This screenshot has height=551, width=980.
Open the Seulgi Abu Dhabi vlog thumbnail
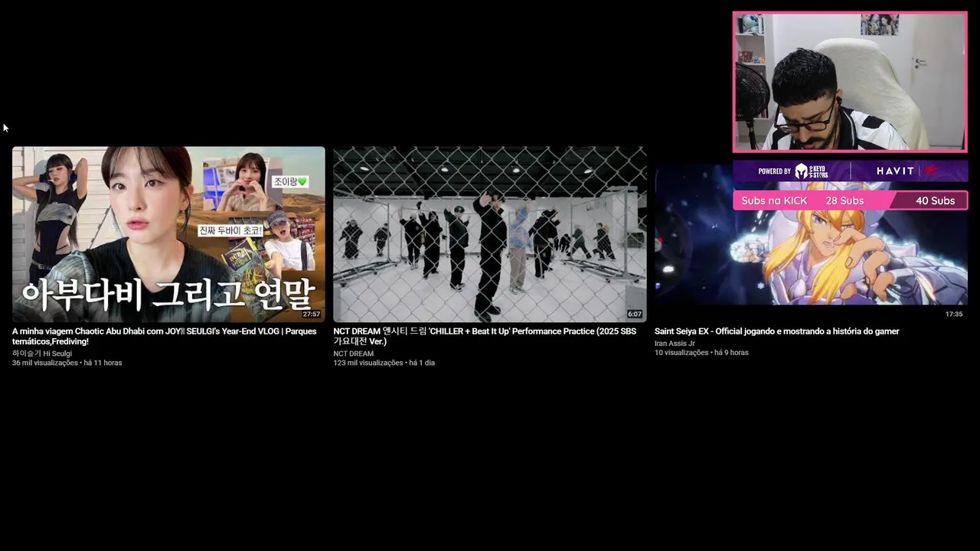point(168,234)
